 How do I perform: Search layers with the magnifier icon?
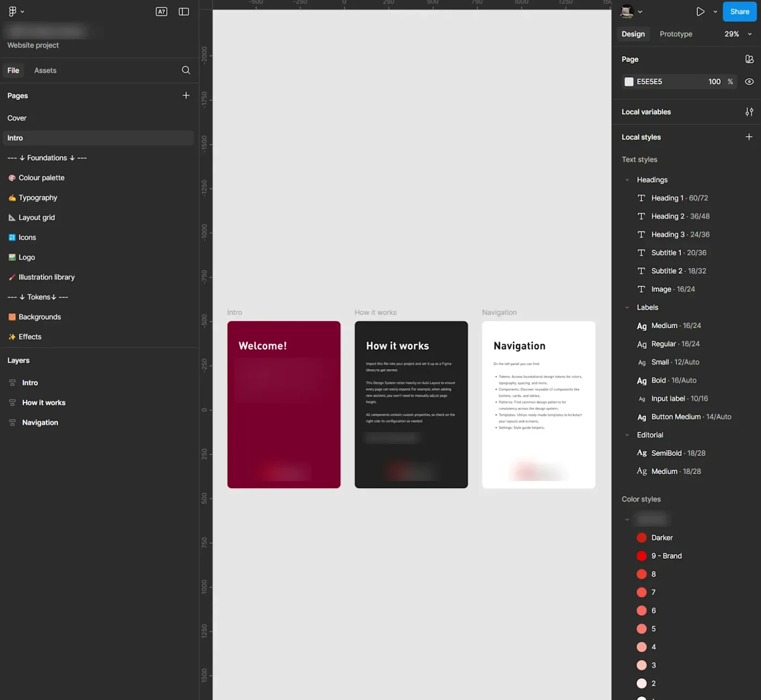(186, 70)
